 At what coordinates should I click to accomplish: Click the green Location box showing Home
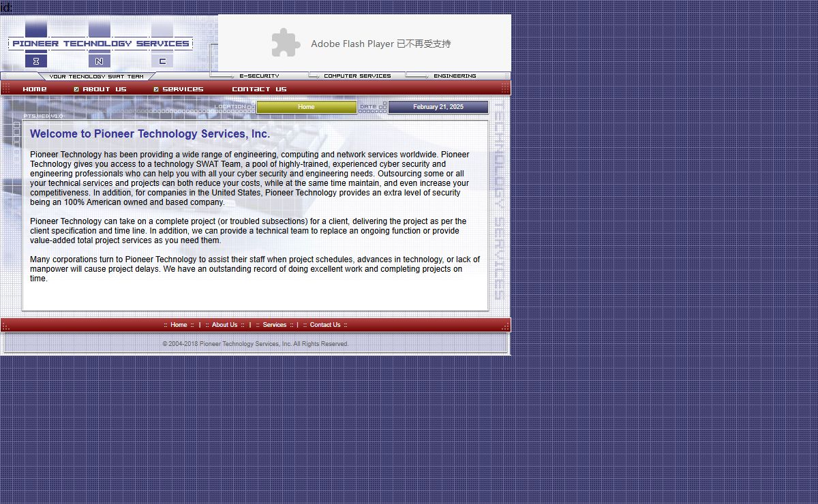click(x=307, y=107)
